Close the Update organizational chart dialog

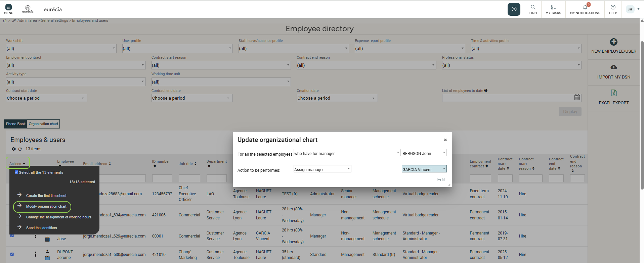[445, 140]
